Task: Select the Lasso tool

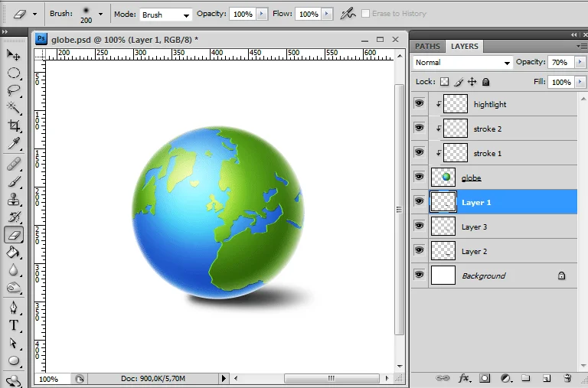Action: tap(14, 90)
